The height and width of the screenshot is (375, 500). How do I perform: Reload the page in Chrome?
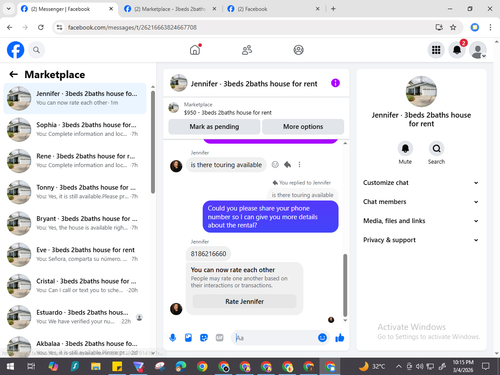41,27
